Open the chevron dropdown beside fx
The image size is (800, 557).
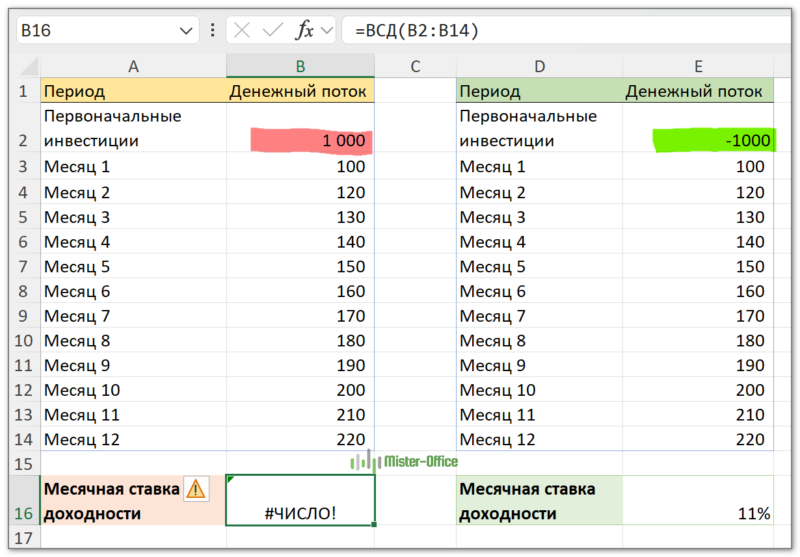click(326, 31)
